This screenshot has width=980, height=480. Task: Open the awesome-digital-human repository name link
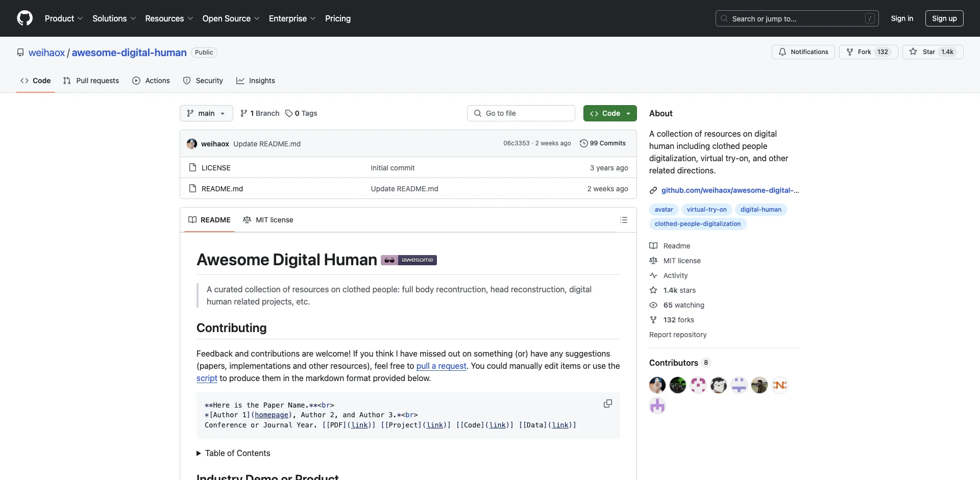(129, 53)
